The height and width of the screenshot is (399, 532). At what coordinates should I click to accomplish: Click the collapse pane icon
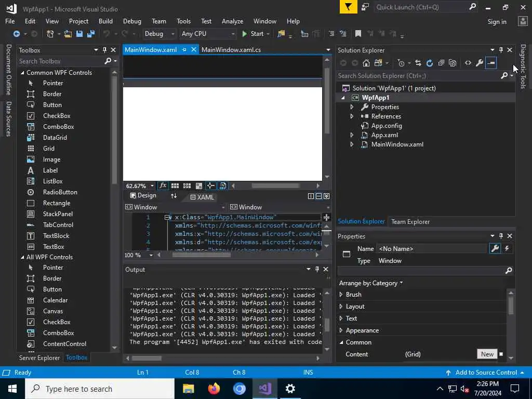326,196
